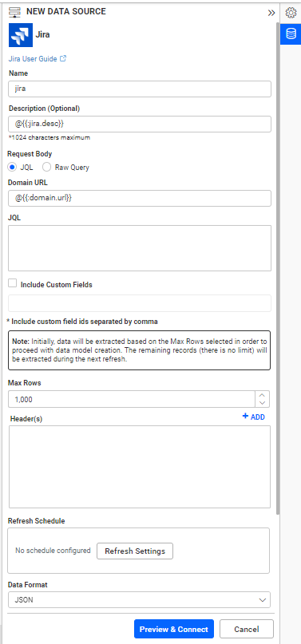
Task: Collapse the New Data Source panel with double-chevron
Action: 271,13
